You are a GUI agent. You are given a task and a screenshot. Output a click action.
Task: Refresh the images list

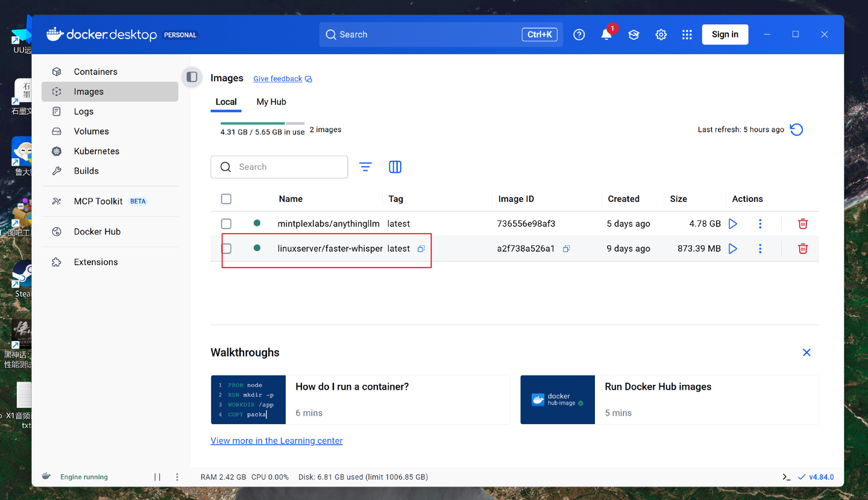tap(796, 130)
